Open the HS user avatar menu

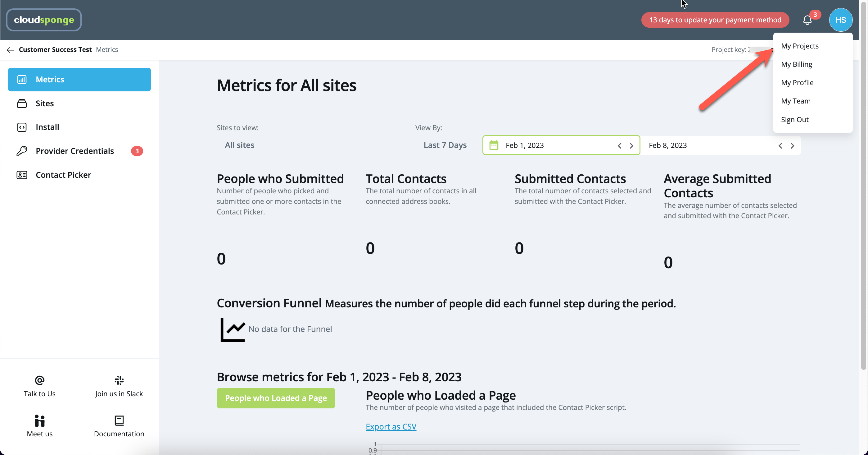coord(840,20)
